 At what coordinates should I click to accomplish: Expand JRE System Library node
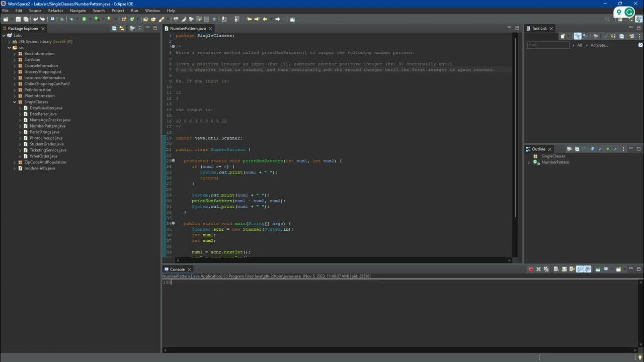[9, 42]
